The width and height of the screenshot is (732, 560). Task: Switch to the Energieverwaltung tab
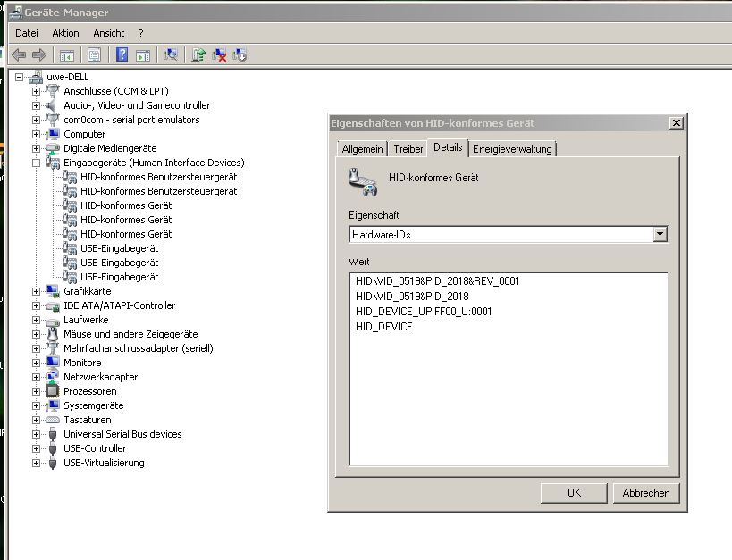tap(513, 149)
